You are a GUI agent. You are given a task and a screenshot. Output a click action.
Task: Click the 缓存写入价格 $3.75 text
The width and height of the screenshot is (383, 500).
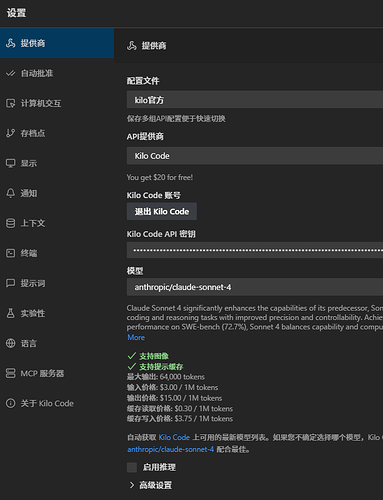point(180,419)
